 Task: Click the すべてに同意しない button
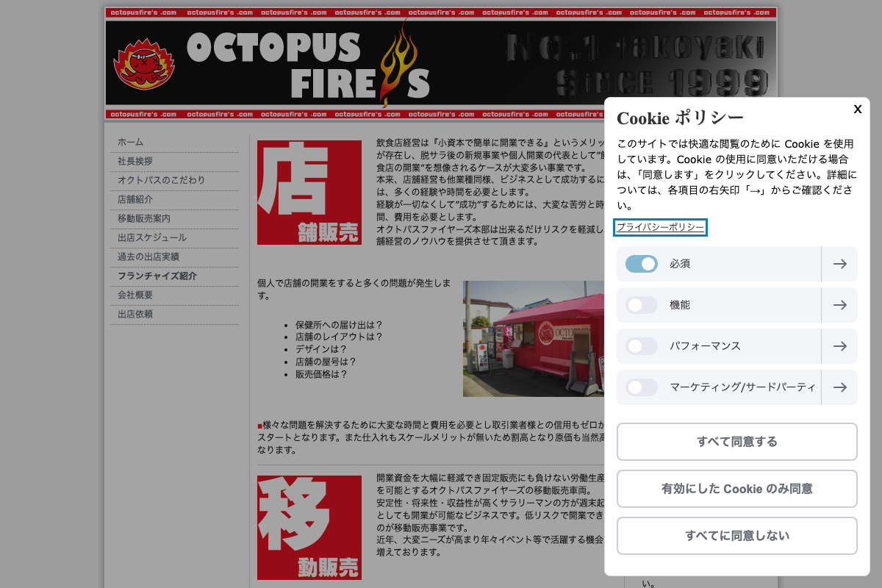point(737,536)
